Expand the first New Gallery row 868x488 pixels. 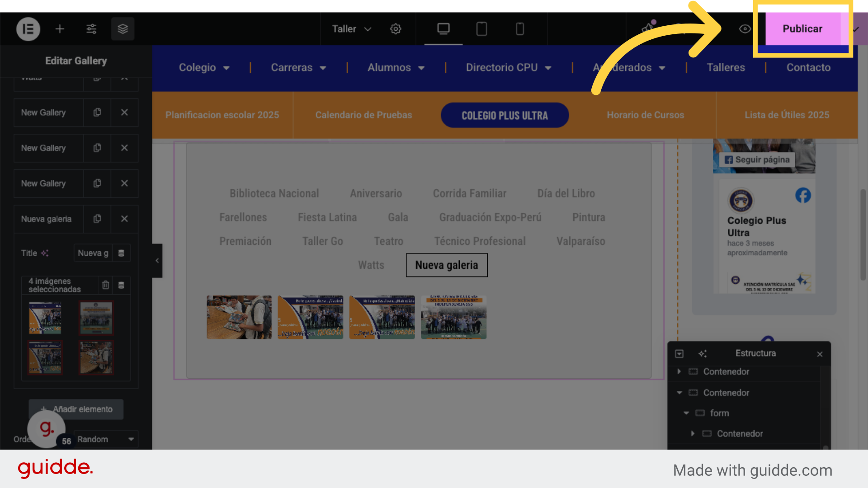(x=48, y=112)
